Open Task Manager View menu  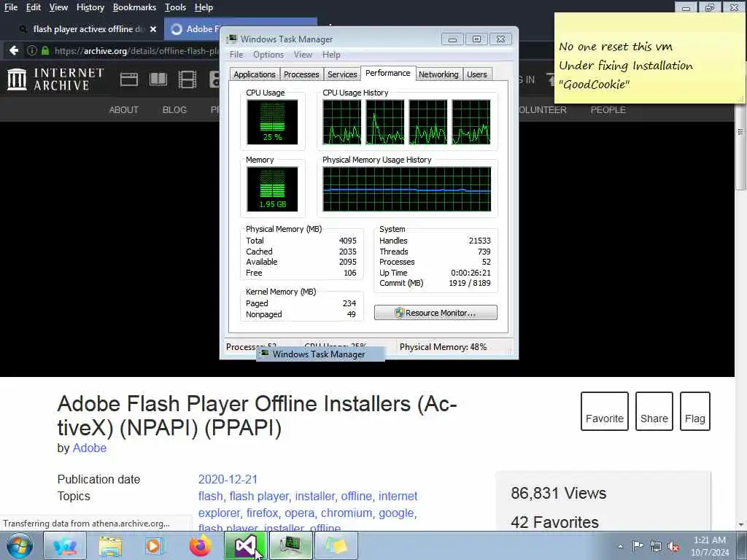click(303, 54)
